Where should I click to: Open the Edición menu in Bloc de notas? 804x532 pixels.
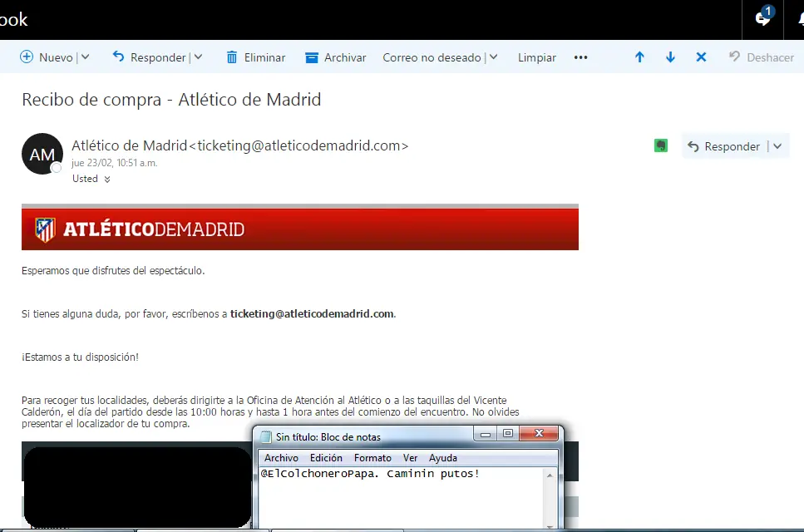click(x=326, y=458)
